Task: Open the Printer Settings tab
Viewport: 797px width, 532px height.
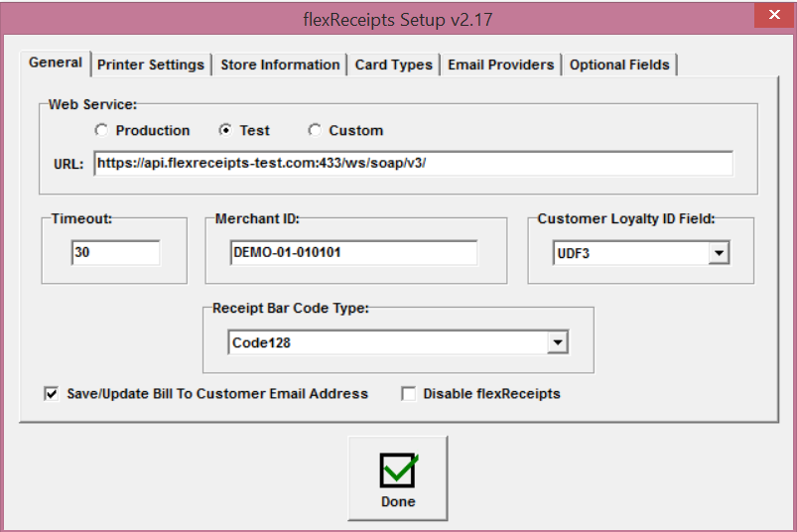Action: click(151, 66)
